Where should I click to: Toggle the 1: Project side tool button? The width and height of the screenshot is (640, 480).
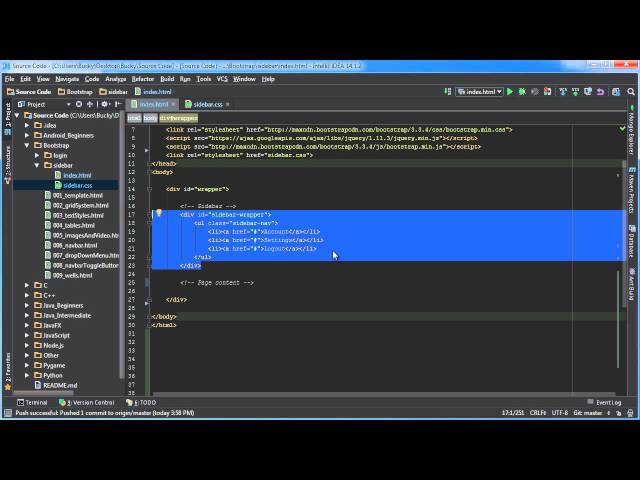coord(8,118)
